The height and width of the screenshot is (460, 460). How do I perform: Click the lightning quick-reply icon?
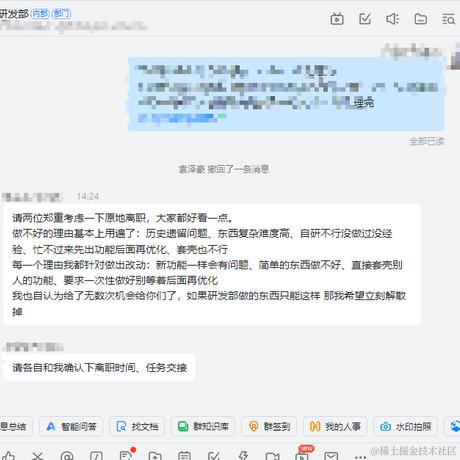[243, 456]
